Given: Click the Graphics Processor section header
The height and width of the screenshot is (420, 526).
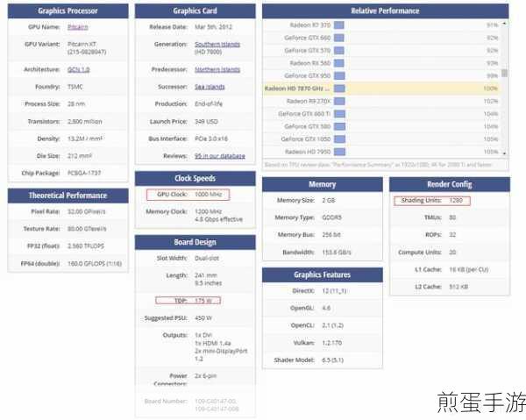Looking at the screenshot, I should click(68, 11).
